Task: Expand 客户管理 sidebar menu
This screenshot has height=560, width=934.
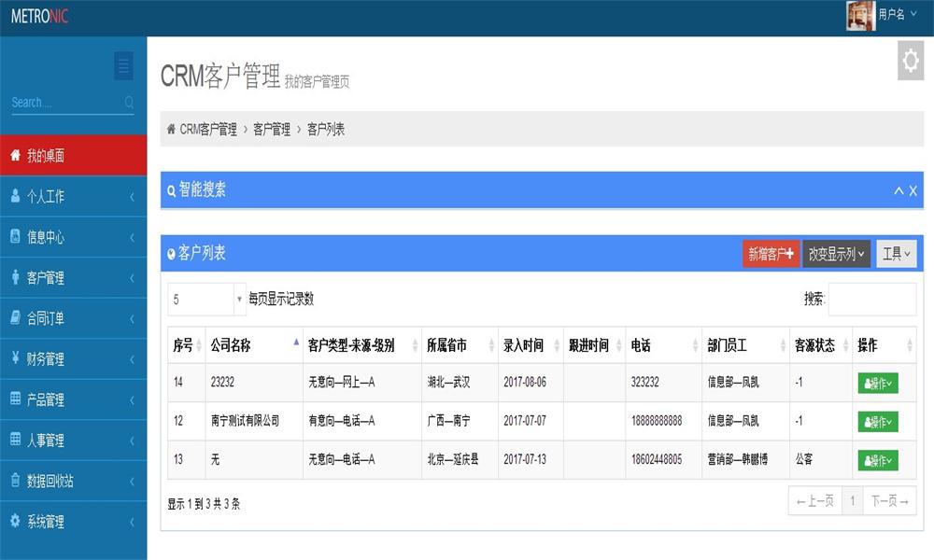Action: point(73,278)
